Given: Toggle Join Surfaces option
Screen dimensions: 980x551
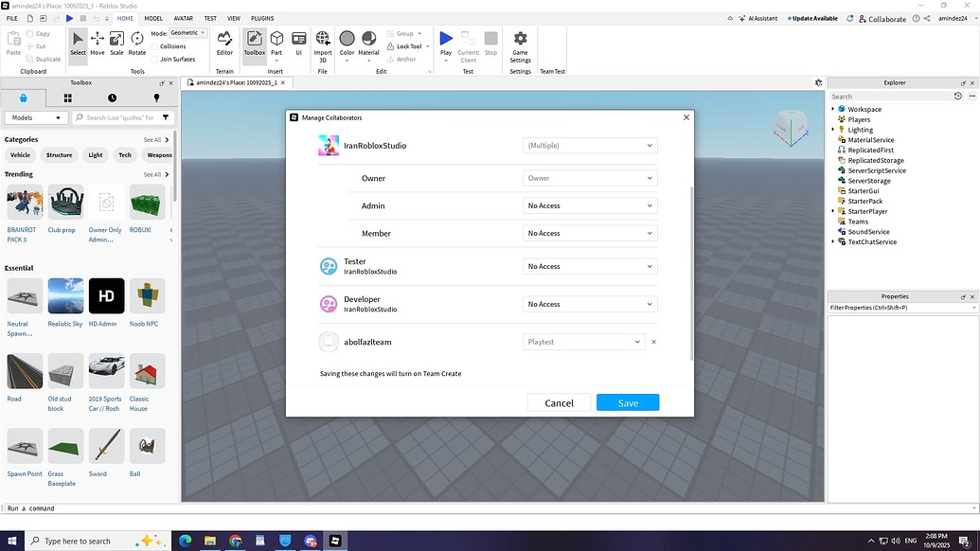Looking at the screenshot, I should coord(153,59).
